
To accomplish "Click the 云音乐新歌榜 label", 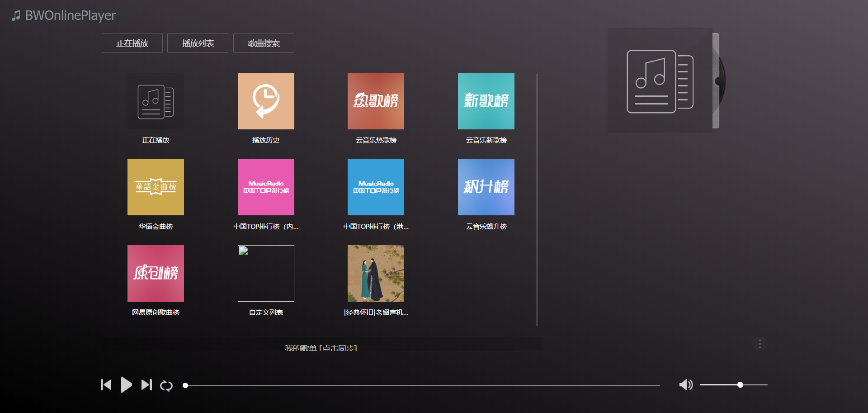I will click(x=486, y=140).
